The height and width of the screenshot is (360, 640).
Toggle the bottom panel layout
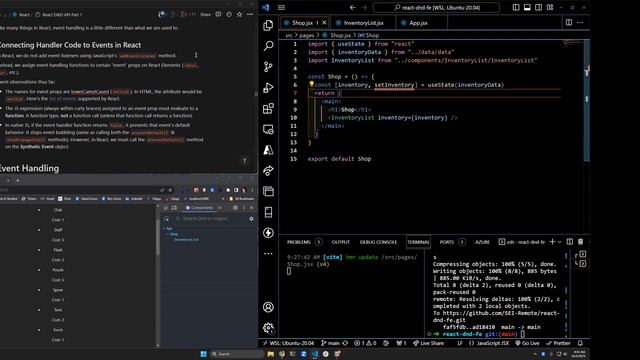527,7
